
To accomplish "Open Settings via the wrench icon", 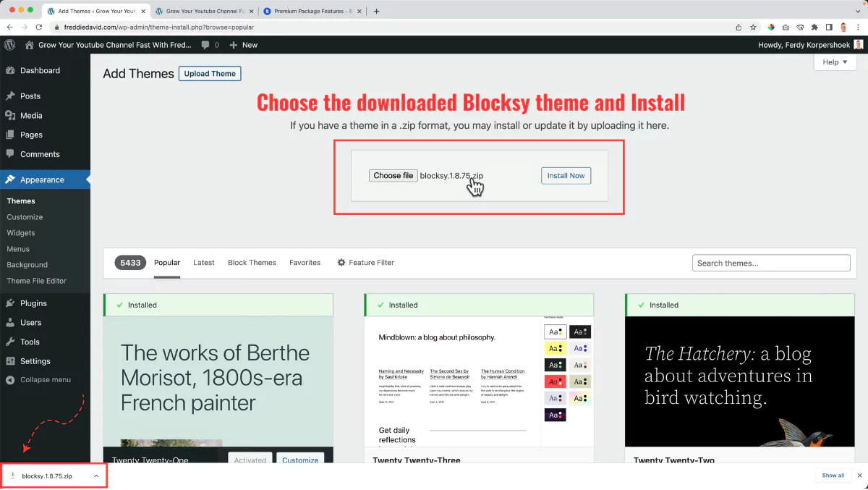I will coord(9,360).
